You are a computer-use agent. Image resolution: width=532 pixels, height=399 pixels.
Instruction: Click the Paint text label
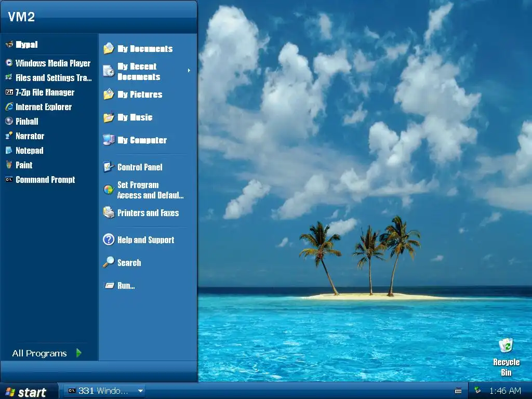[x=24, y=165]
